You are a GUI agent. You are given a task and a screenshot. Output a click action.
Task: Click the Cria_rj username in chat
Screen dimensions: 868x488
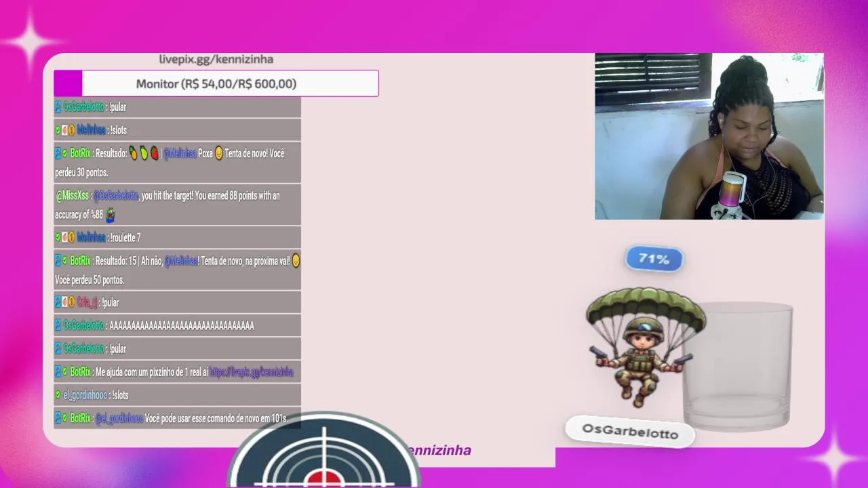[x=87, y=303]
